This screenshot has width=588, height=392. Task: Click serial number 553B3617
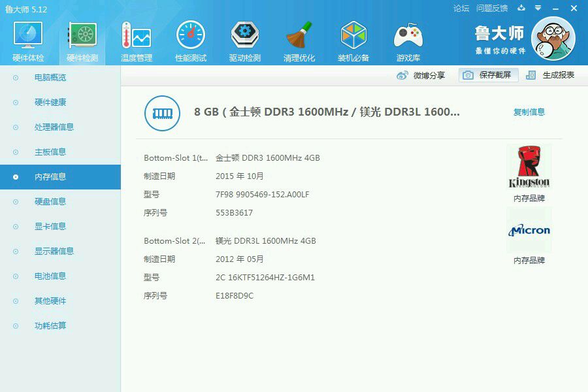(x=234, y=213)
